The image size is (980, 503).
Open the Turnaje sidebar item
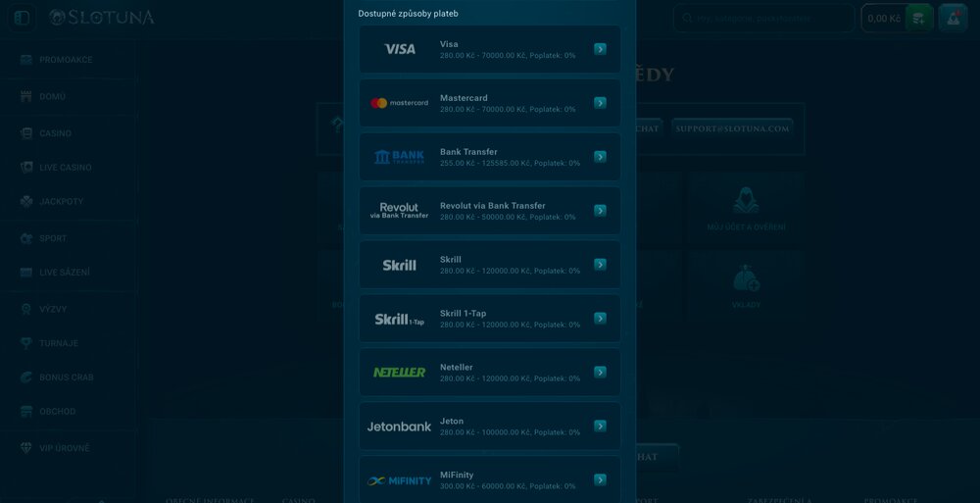[x=59, y=343]
